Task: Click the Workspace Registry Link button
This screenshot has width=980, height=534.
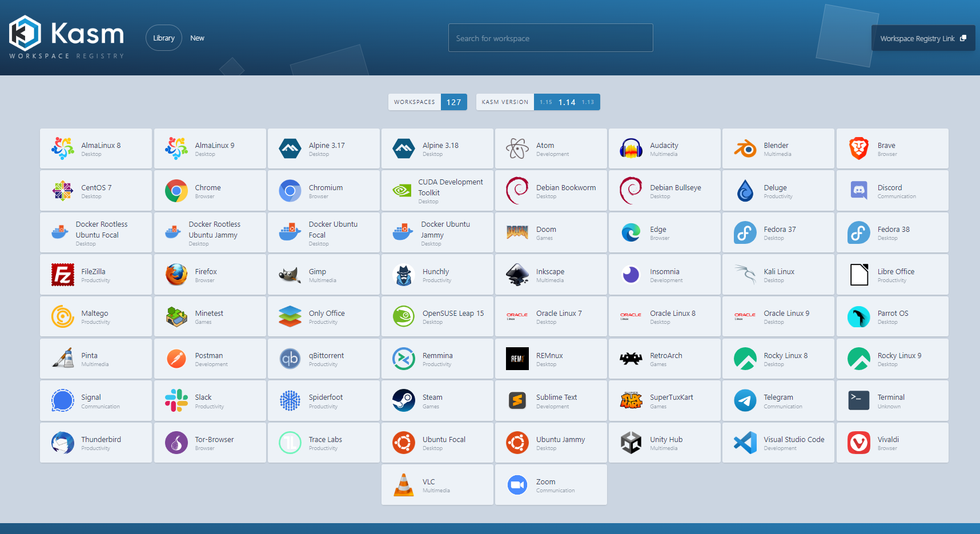Action: (x=923, y=38)
